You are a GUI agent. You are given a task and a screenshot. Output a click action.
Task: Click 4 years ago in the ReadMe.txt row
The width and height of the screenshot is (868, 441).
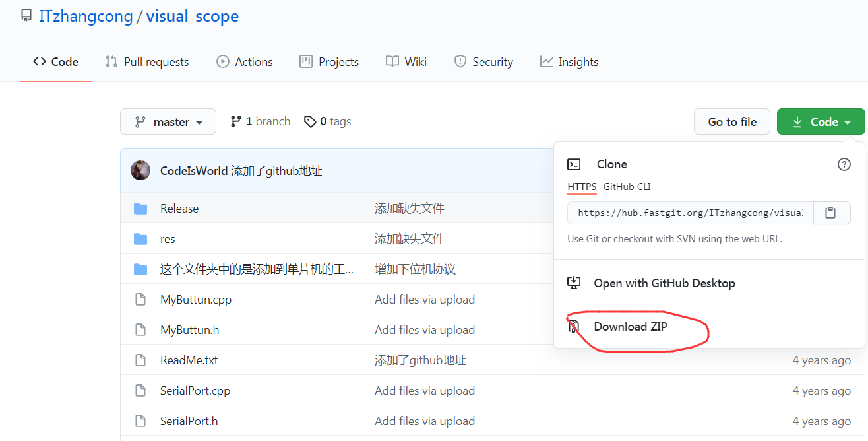click(822, 360)
